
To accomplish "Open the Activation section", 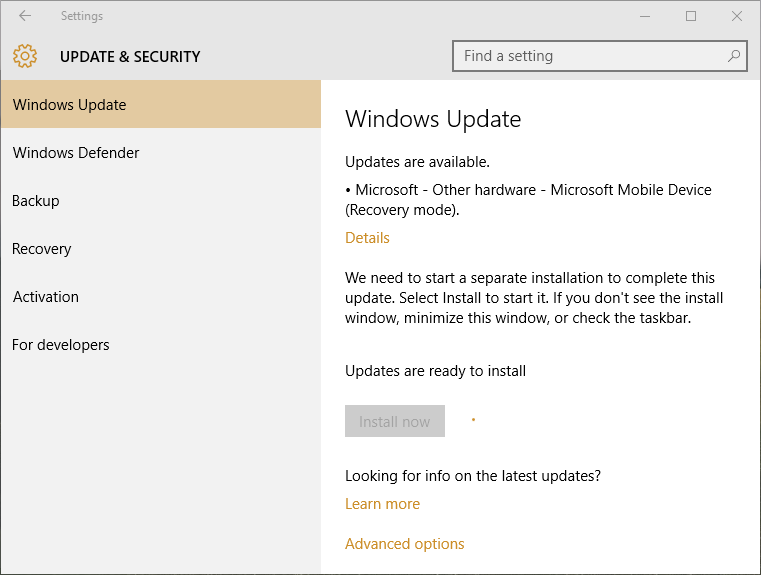I will pyautogui.click(x=161, y=296).
